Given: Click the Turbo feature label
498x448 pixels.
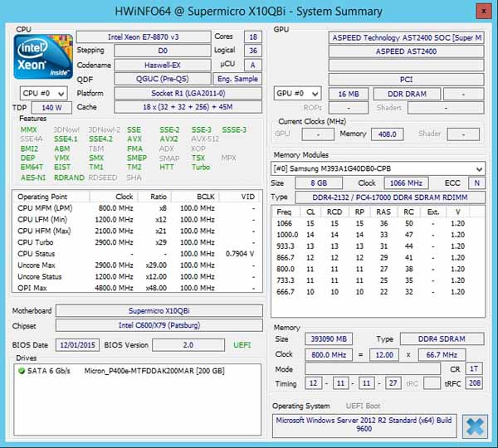Looking at the screenshot, I should tap(201, 167).
